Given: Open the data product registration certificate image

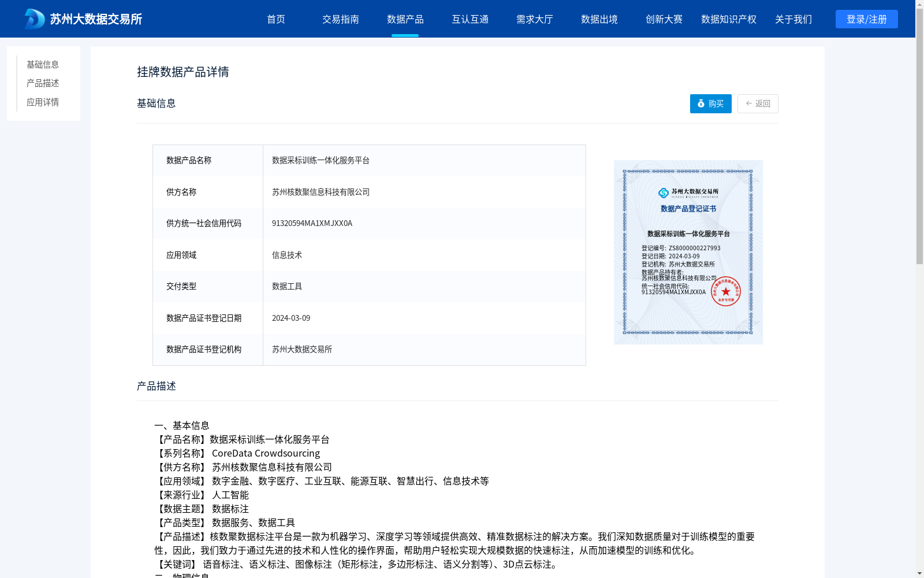Looking at the screenshot, I should click(688, 252).
